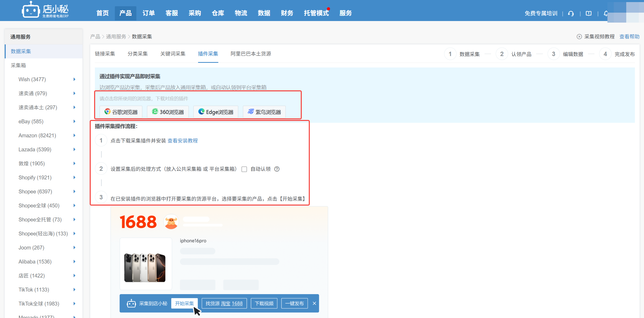Screen dimensions: 644x318
Task: Expand the 敦煌 (1905) arrow
Action: 74,164
